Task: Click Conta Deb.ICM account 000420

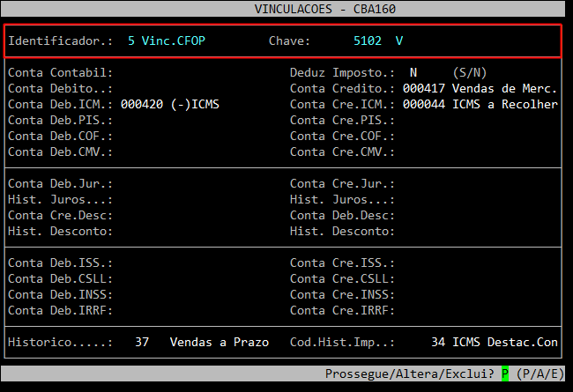Action: pyautogui.click(x=142, y=104)
